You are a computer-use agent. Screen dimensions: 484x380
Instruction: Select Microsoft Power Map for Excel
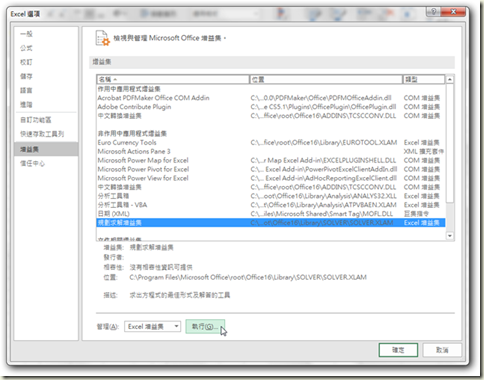pos(271,160)
